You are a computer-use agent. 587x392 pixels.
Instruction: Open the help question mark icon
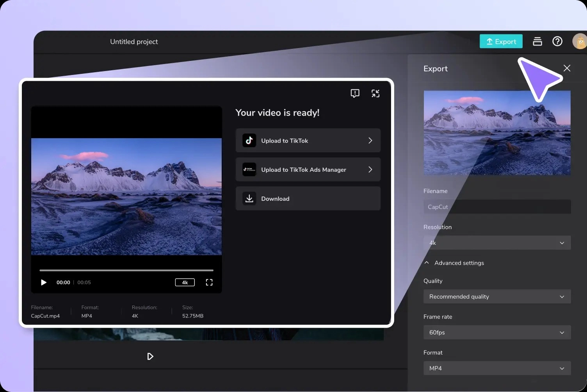[557, 41]
